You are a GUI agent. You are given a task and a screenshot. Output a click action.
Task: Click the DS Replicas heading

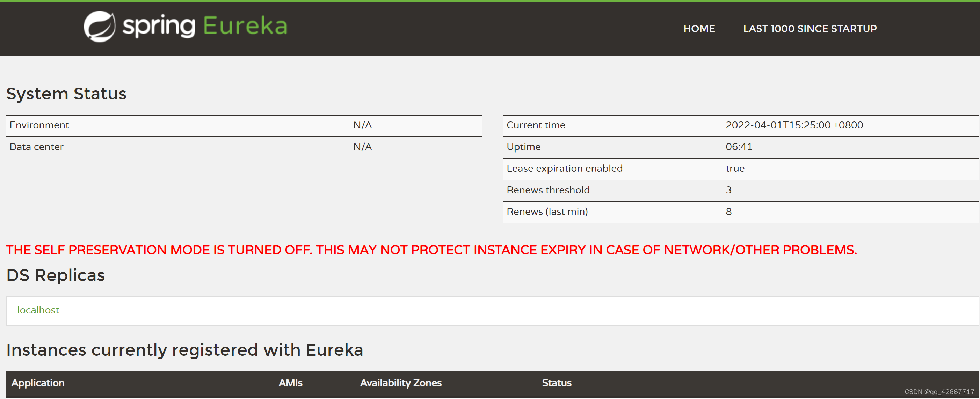56,275
